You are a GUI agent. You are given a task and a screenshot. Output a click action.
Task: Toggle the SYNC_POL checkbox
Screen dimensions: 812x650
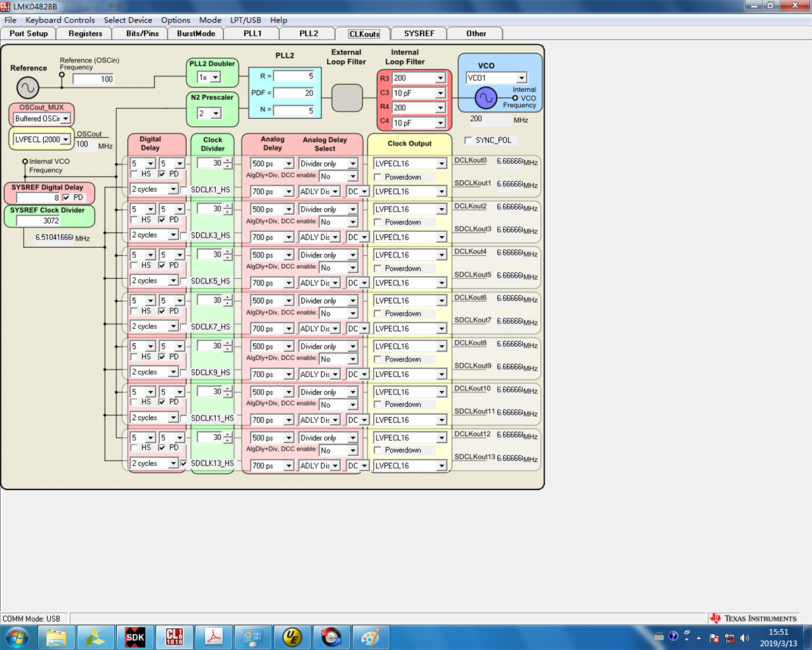(x=468, y=140)
